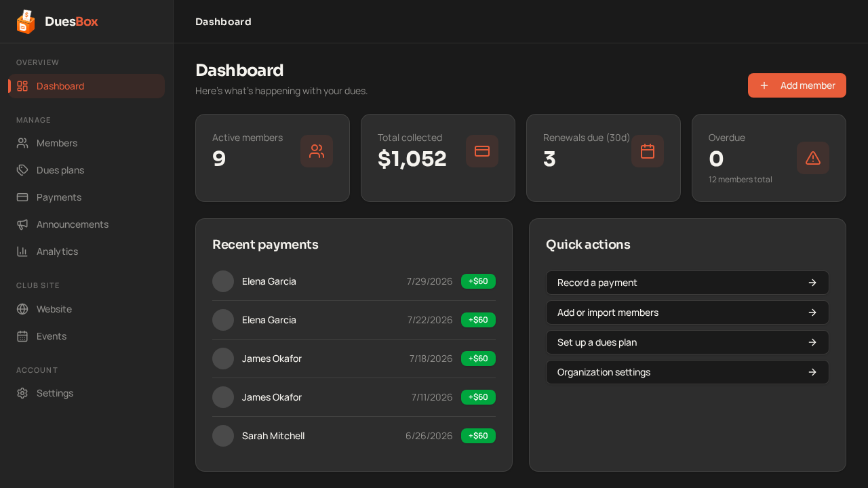Click Sarah Mitchell's avatar in recent payments
The image size is (868, 488).
click(223, 436)
